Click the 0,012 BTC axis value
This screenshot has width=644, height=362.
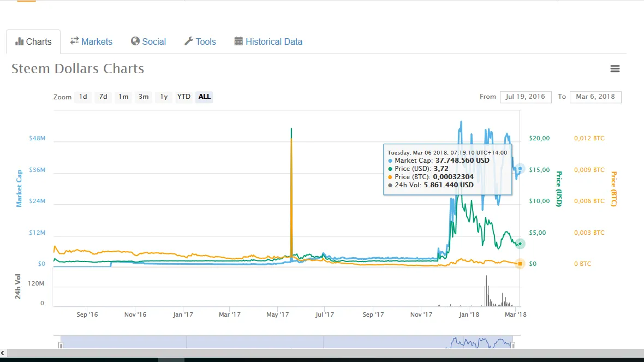coord(589,138)
